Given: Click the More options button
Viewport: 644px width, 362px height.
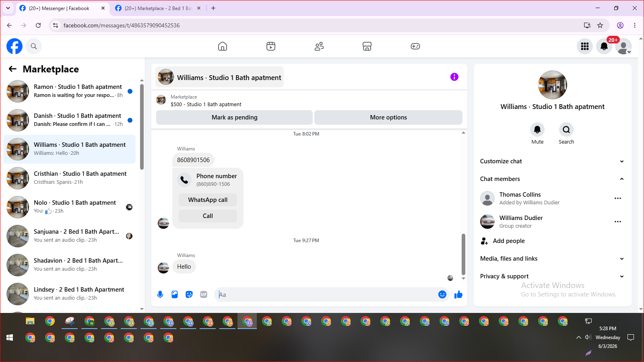Looking at the screenshot, I should (388, 117).
